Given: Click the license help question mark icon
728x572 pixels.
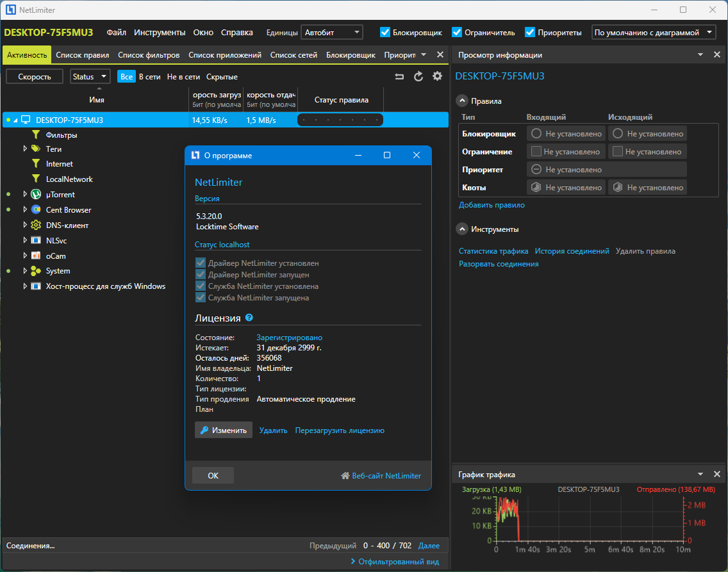Looking at the screenshot, I should 249,317.
